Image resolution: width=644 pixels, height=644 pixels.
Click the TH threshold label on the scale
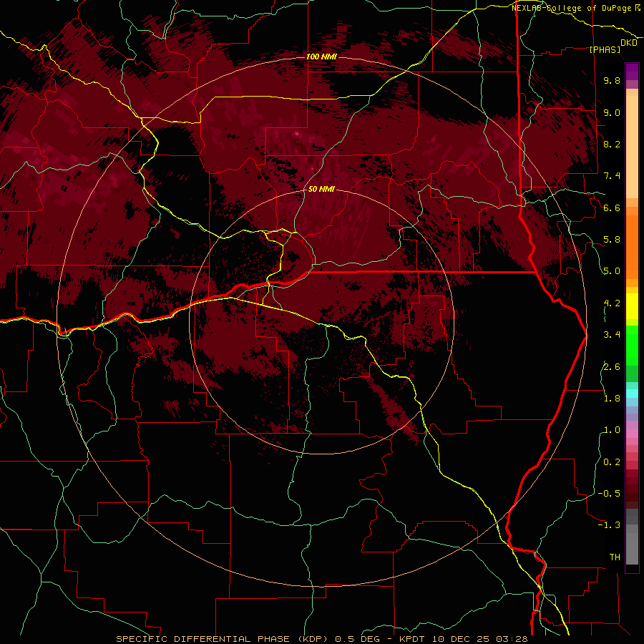(615, 557)
